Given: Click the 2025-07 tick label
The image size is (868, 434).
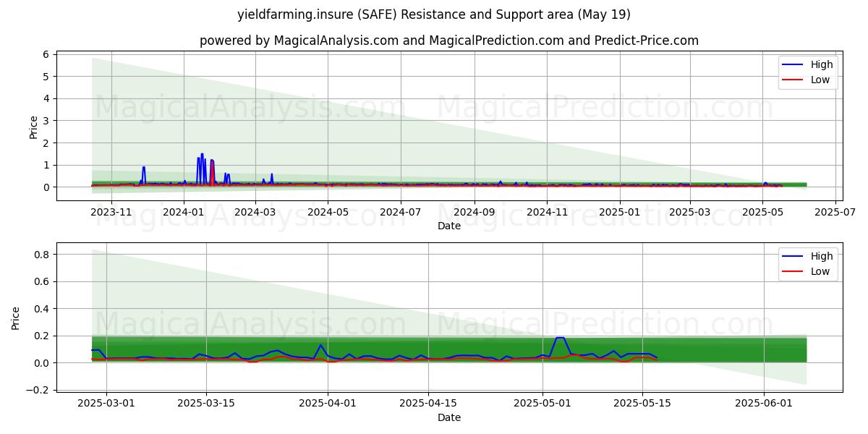Looking at the screenshot, I should 834,212.
